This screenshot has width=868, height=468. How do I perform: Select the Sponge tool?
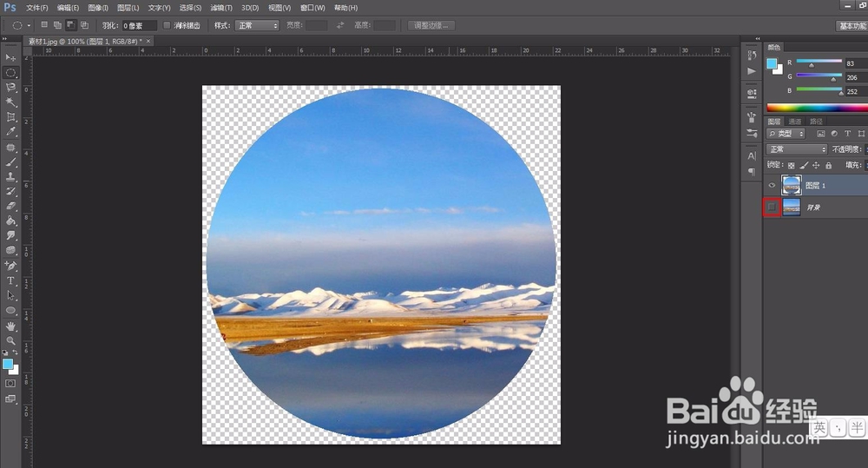pyautogui.click(x=10, y=250)
